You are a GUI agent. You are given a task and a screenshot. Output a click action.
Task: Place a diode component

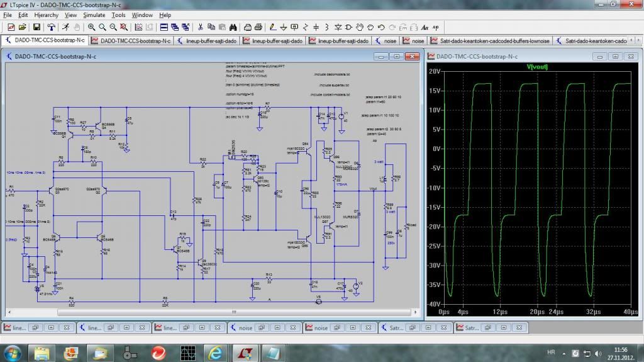pyautogui.click(x=338, y=27)
